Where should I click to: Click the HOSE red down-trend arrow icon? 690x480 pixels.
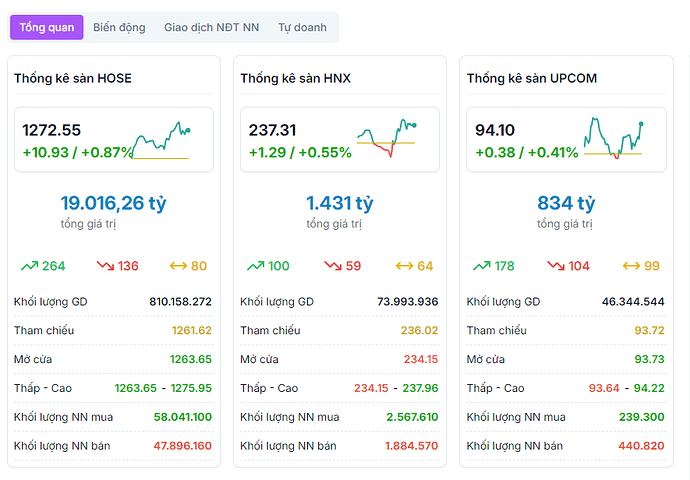[105, 266]
